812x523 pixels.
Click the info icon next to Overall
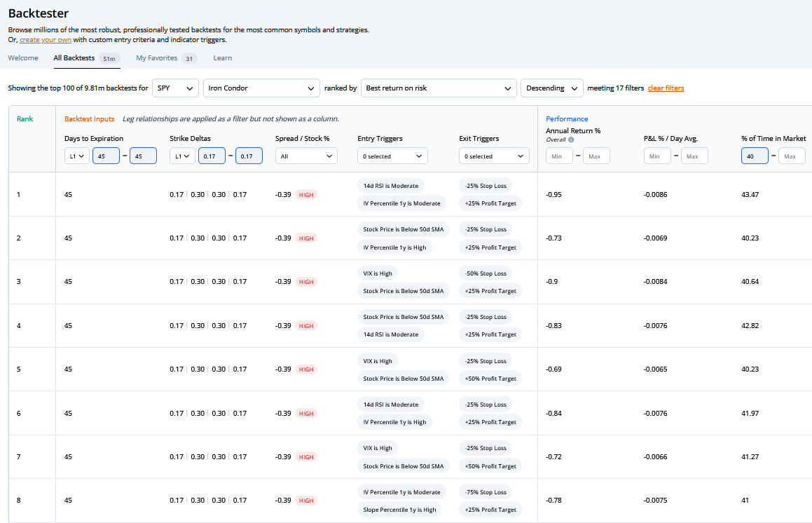click(x=571, y=140)
